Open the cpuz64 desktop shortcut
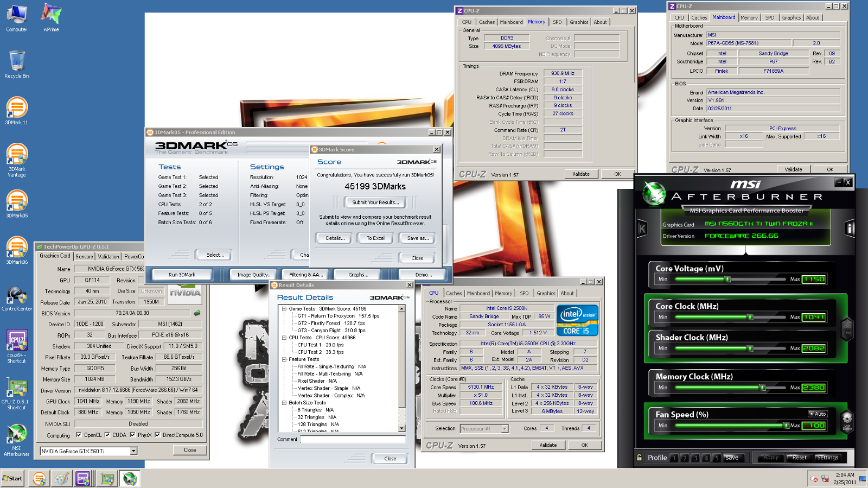The image size is (868, 488). pos(17,346)
